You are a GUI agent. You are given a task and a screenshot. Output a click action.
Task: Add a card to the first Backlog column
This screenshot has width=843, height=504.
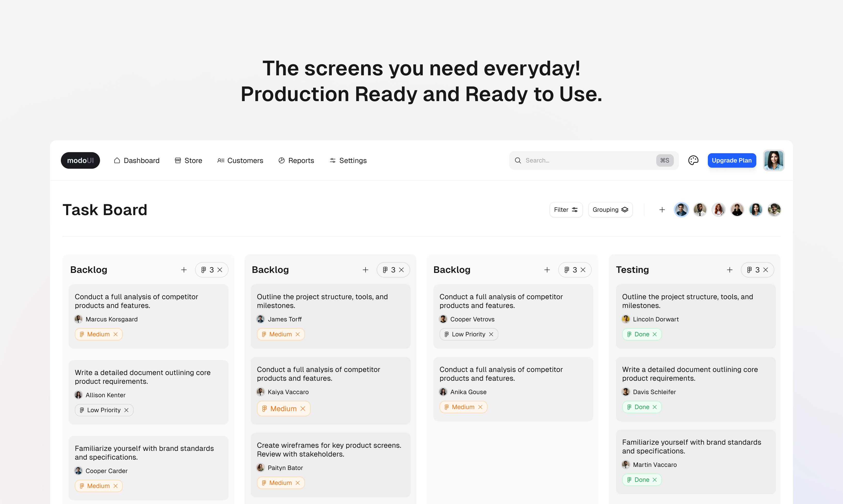coord(184,270)
